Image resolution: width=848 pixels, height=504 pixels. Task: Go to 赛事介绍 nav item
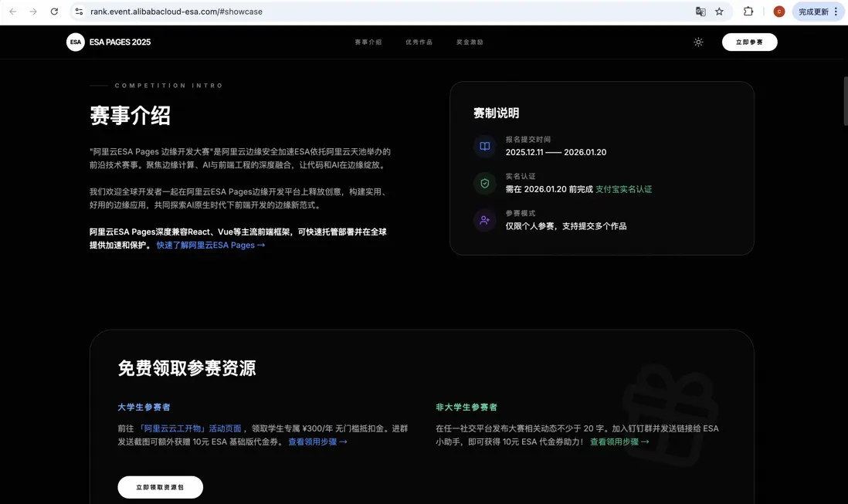[x=368, y=42]
